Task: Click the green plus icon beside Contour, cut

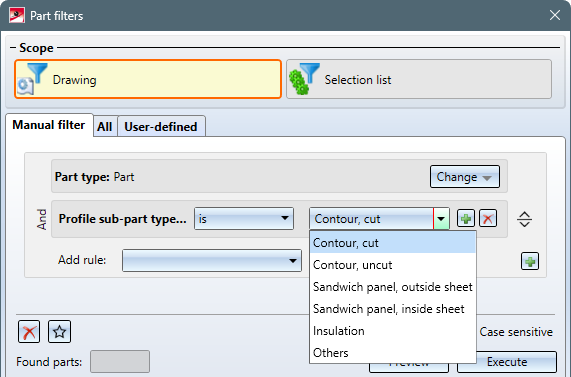Action: (x=466, y=219)
